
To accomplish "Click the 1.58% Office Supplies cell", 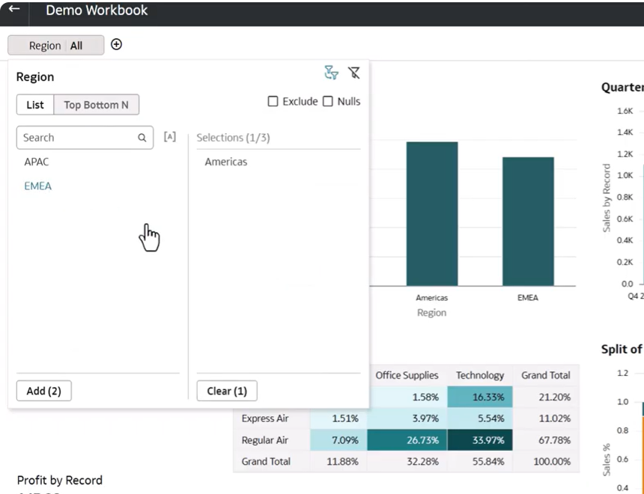I will pos(407,397).
